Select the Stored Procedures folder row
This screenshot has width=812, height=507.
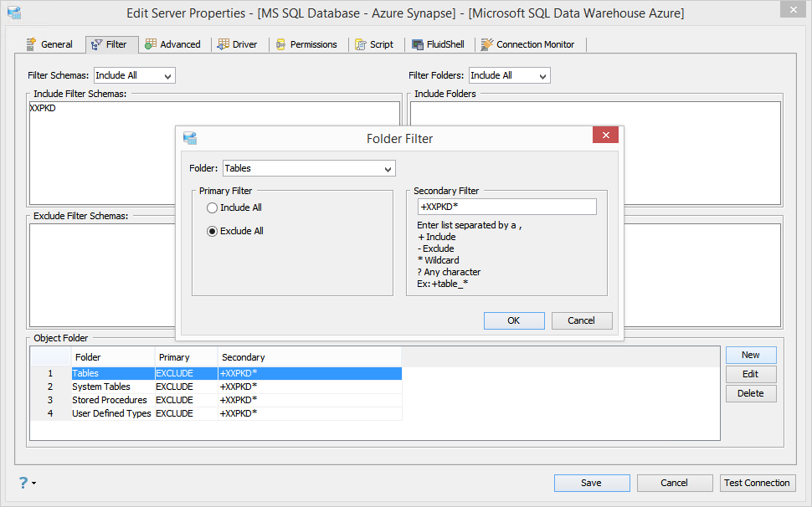216,400
